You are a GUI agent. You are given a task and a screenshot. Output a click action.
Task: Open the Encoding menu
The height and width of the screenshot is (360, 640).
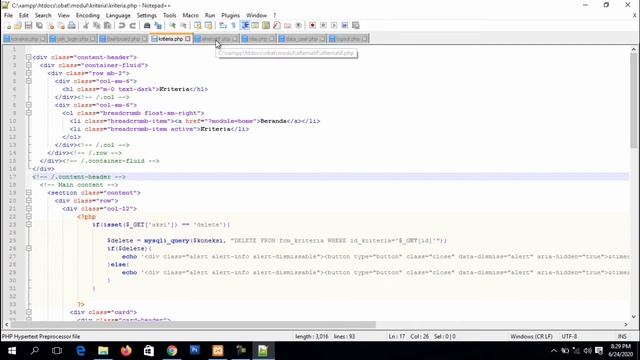[87, 16]
